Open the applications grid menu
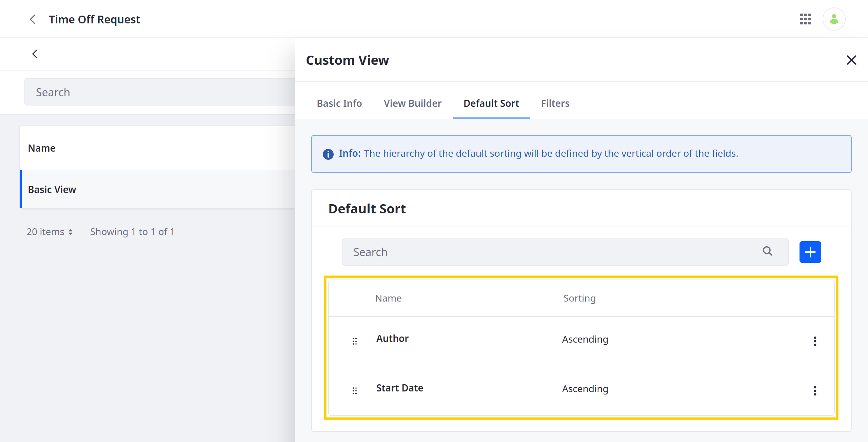This screenshot has height=442, width=868. [805, 19]
